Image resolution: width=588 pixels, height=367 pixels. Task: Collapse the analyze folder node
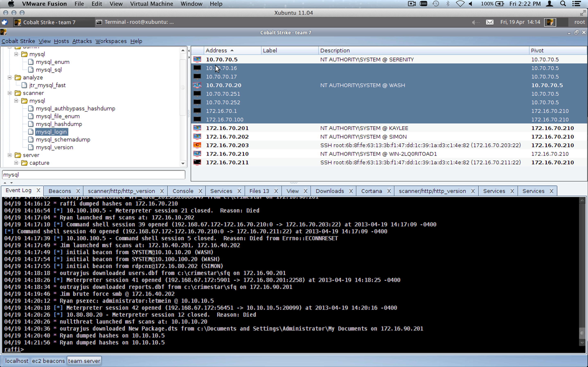10,77
